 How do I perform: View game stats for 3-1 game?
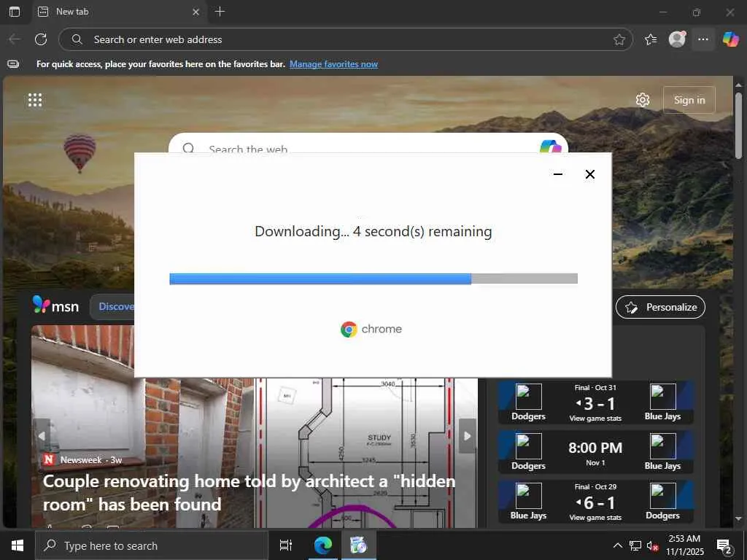point(595,418)
